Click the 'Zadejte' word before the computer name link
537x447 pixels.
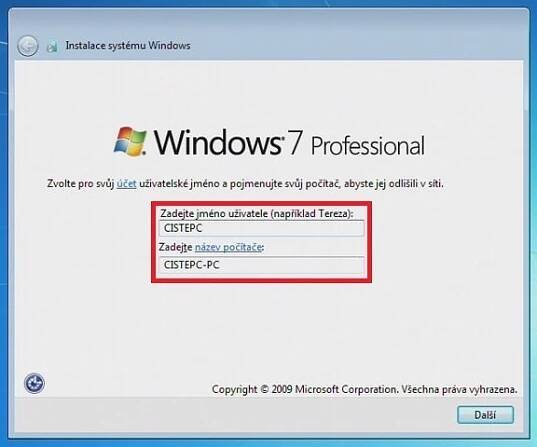pos(176,247)
